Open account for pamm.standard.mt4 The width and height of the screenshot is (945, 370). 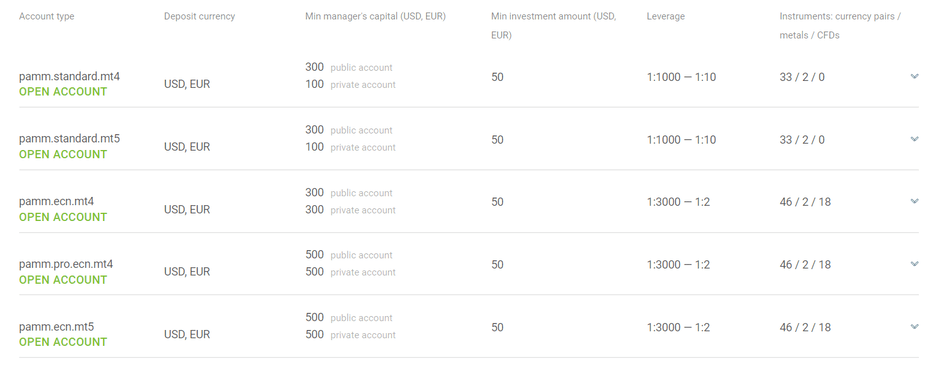(x=63, y=92)
